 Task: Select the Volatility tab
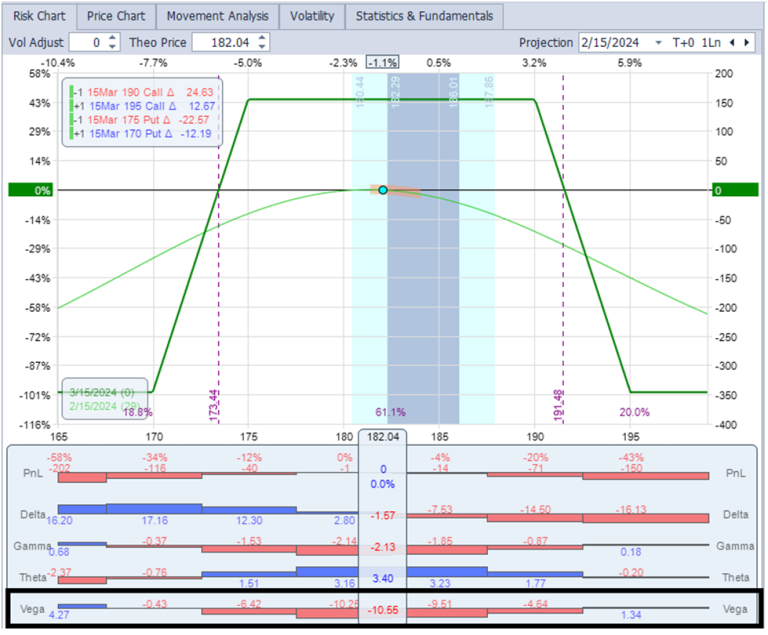tap(312, 16)
